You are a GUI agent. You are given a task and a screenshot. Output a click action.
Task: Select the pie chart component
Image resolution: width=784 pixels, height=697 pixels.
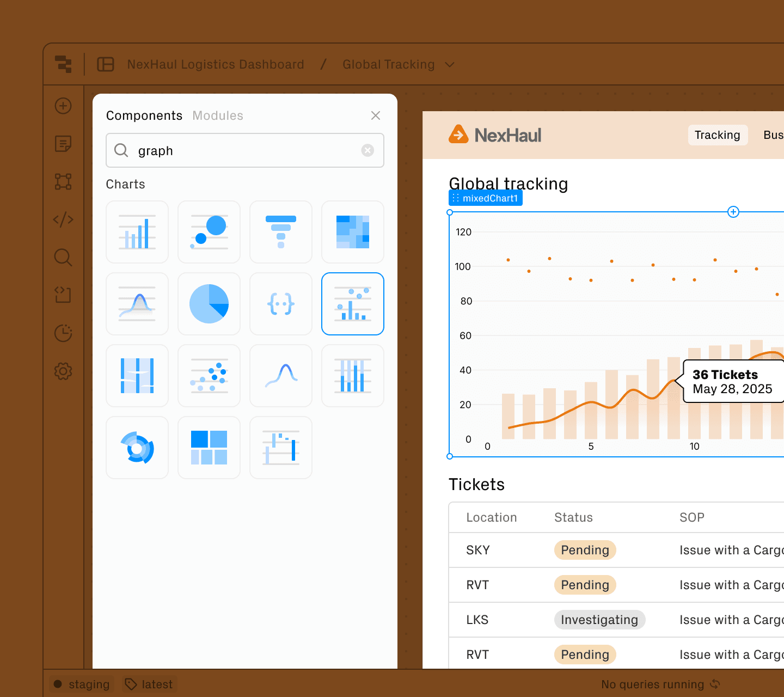coord(209,304)
